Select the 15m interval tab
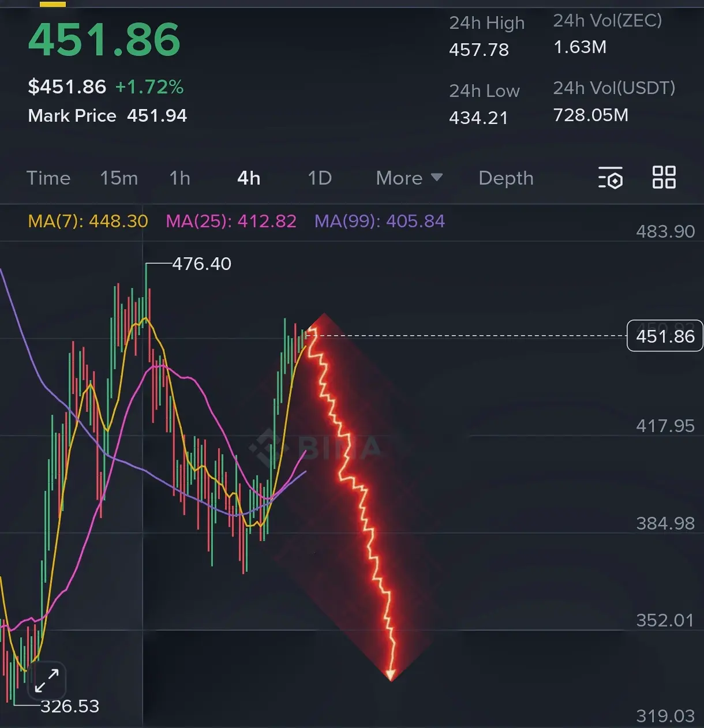 click(x=119, y=178)
